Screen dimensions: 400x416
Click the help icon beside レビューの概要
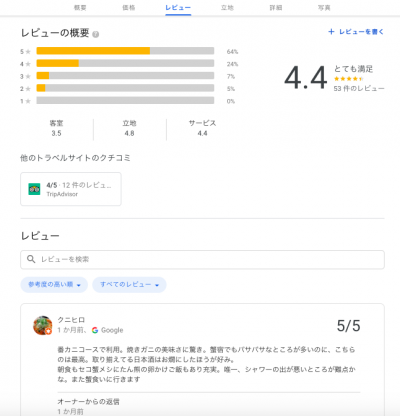pyautogui.click(x=96, y=34)
